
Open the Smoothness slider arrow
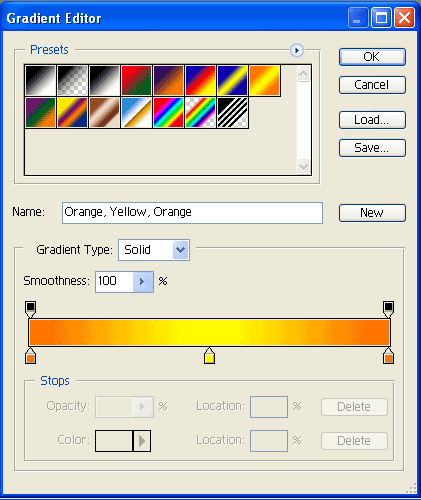143,282
